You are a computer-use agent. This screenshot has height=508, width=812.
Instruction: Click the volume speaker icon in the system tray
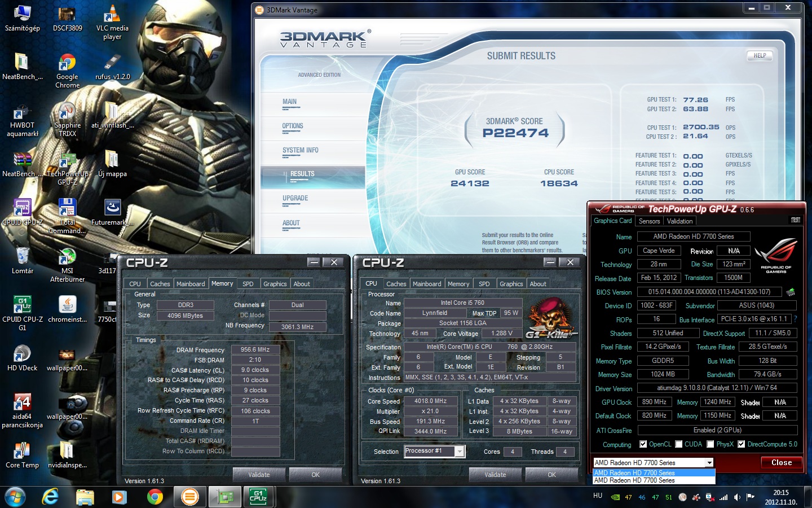click(x=736, y=497)
